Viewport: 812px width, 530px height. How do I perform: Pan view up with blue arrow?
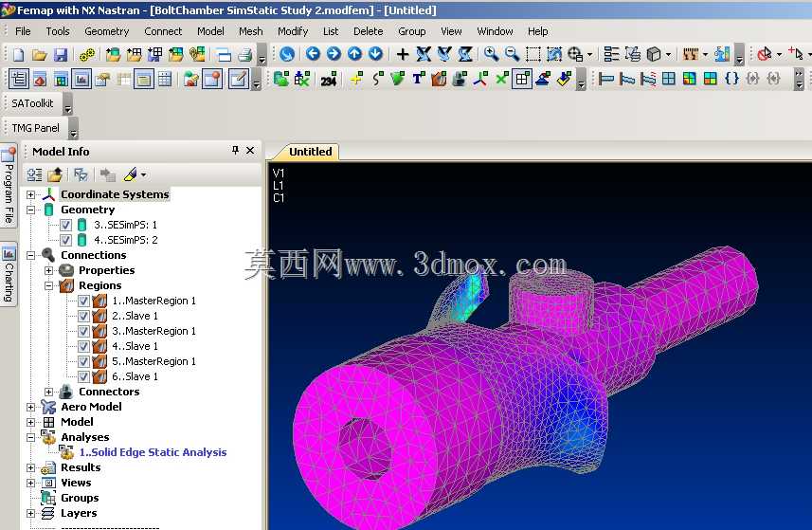(354, 53)
